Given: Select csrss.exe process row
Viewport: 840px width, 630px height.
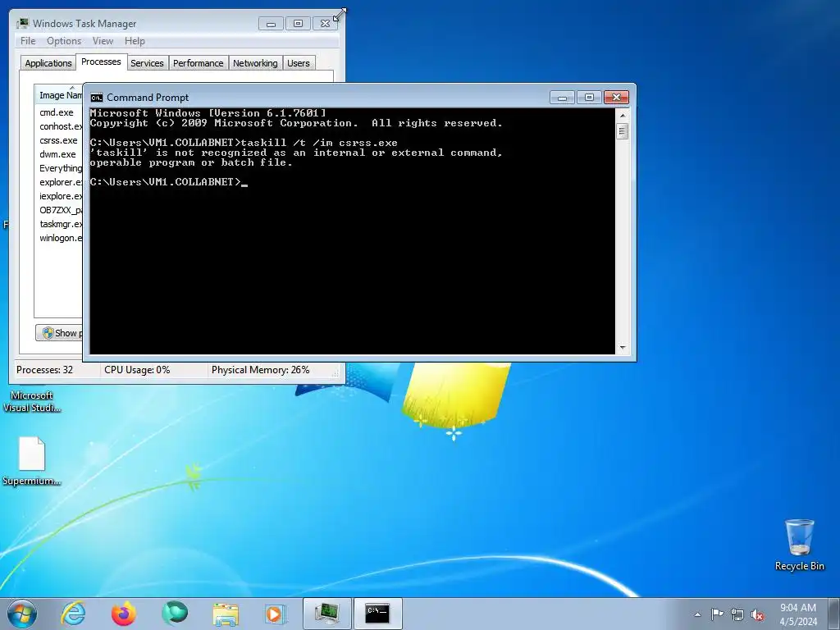Looking at the screenshot, I should 59,140.
